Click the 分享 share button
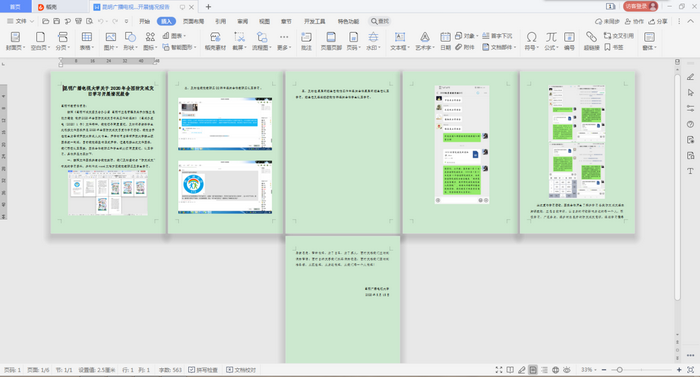Viewport: 700px width, 377px height. pyautogui.click(x=658, y=21)
